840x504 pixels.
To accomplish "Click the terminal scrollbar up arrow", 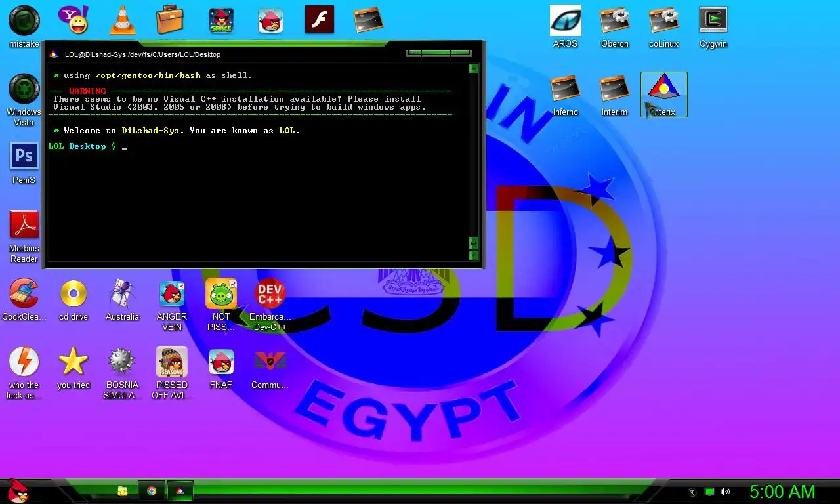I will (474, 68).
